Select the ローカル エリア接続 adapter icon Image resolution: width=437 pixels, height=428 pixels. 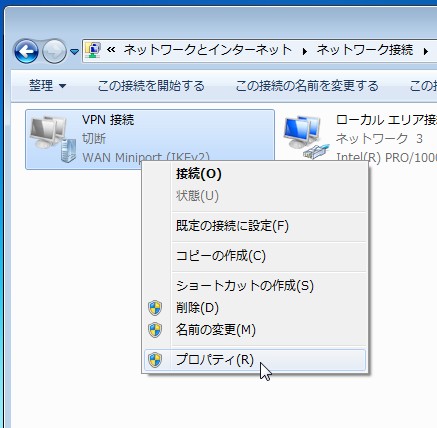pos(306,137)
